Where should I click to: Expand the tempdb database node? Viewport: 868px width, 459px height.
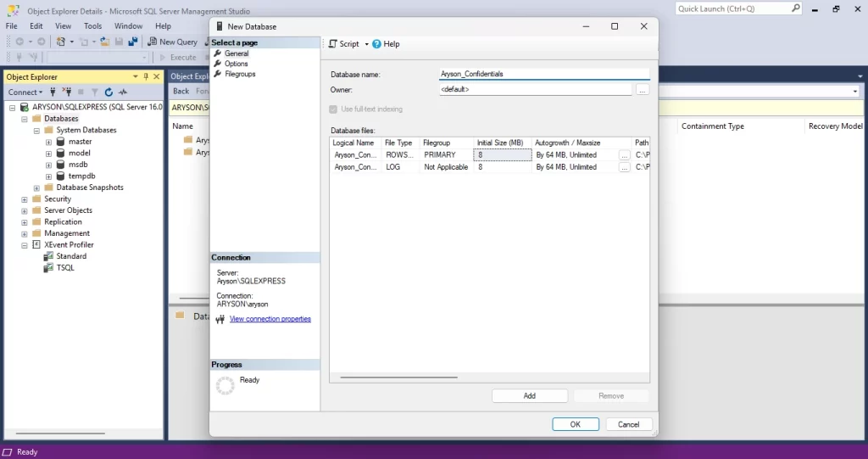tap(48, 176)
